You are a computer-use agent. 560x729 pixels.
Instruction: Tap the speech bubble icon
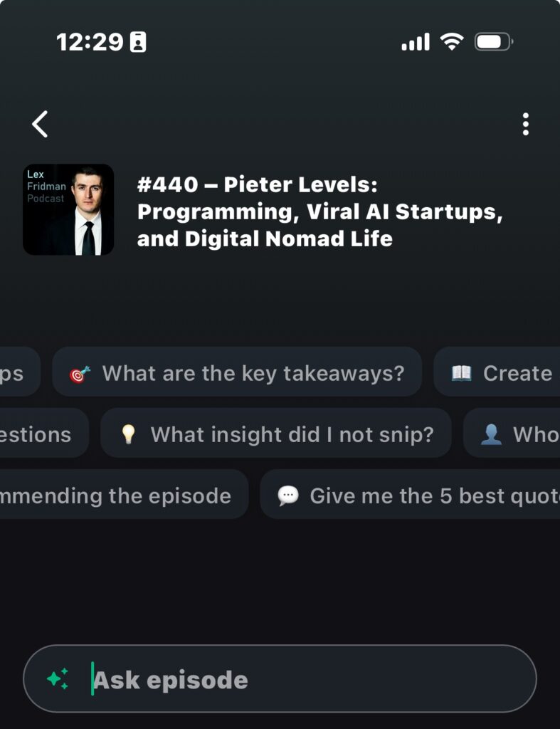(x=287, y=495)
